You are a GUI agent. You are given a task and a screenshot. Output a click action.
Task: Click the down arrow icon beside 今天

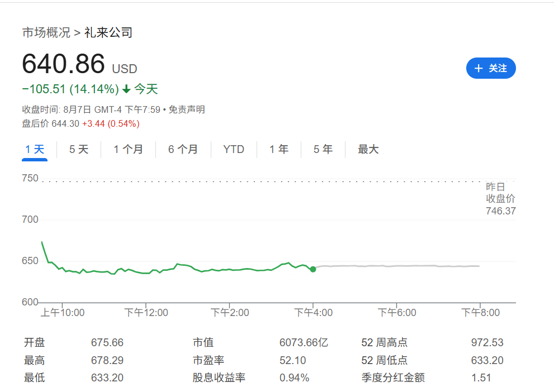point(126,89)
